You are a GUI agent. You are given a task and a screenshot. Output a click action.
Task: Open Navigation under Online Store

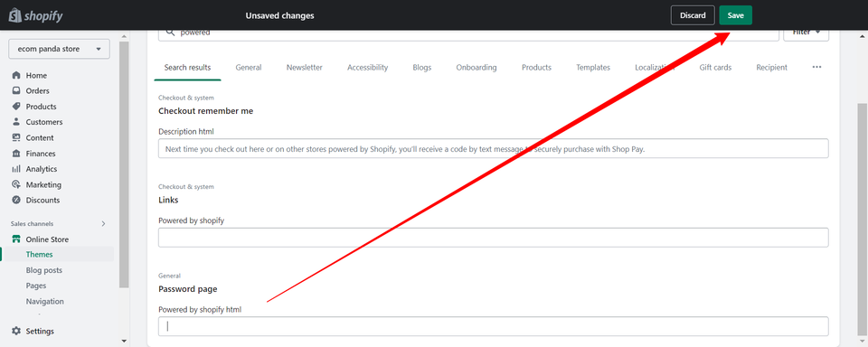coord(45,302)
